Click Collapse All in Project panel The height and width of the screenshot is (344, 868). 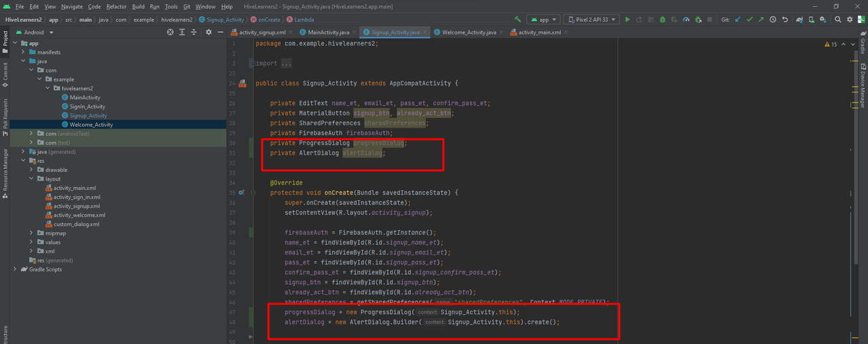click(x=195, y=32)
